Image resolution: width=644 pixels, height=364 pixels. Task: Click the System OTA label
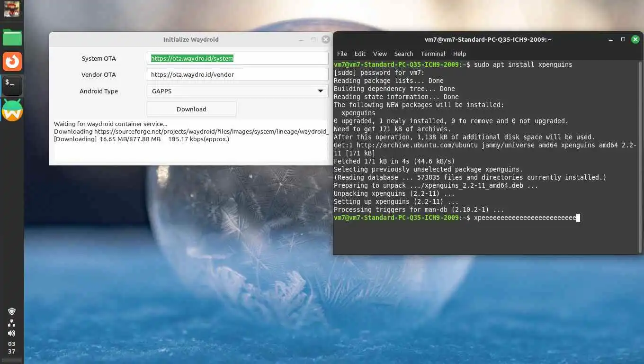coord(98,58)
